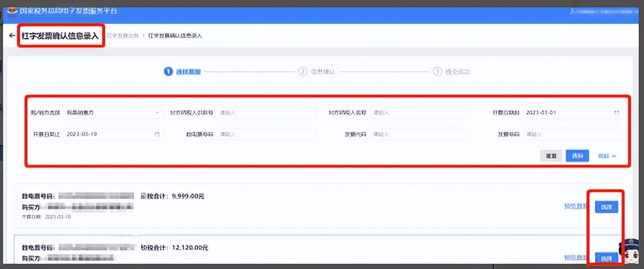Screen dimensions: 644x269
Task: Focus the 发票号码 input field
Action: [x=573, y=134]
